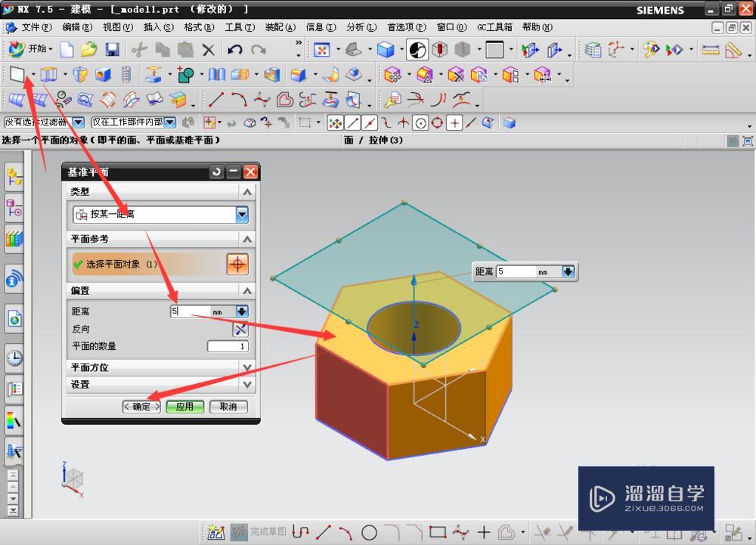Undo the last action
The height and width of the screenshot is (545, 756).
pyautogui.click(x=235, y=50)
